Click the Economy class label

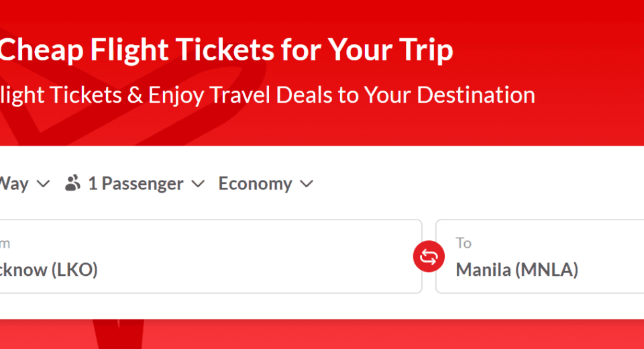click(255, 184)
